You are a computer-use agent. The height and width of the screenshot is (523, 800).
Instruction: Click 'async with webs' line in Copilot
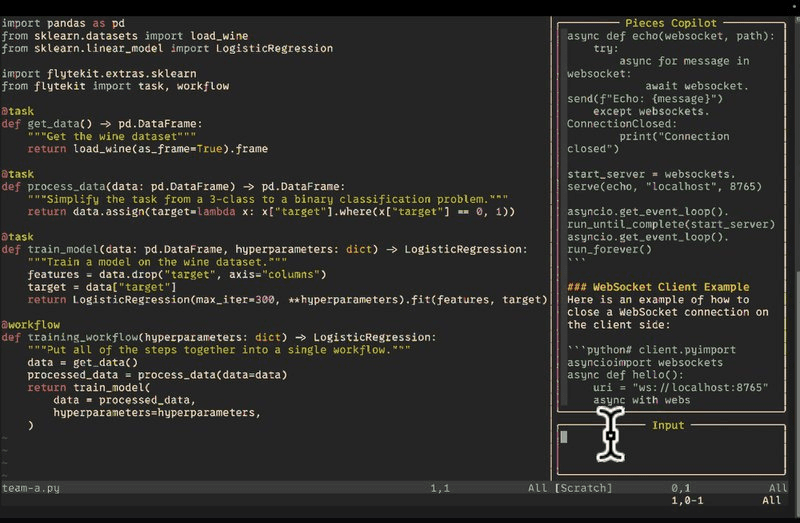pyautogui.click(x=641, y=400)
